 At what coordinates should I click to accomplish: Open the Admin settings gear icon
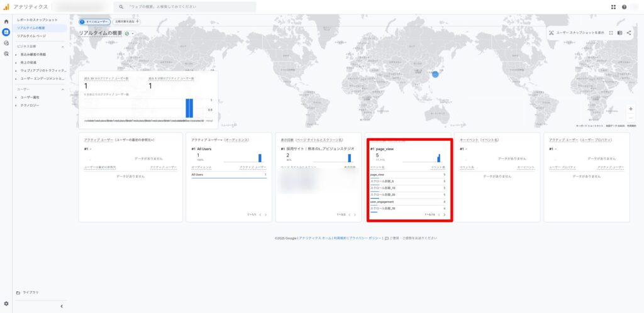point(6,304)
